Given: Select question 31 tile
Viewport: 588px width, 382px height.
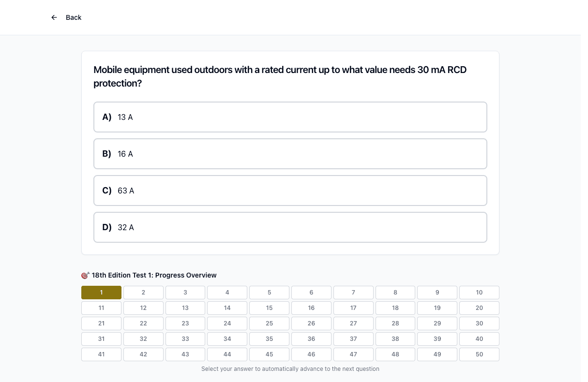Looking at the screenshot, I should pyautogui.click(x=101, y=339).
